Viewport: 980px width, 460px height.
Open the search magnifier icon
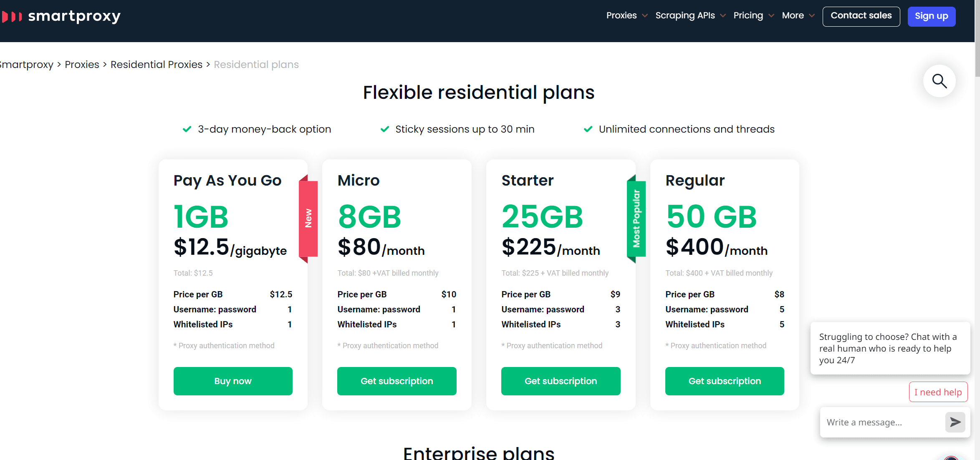[939, 81]
